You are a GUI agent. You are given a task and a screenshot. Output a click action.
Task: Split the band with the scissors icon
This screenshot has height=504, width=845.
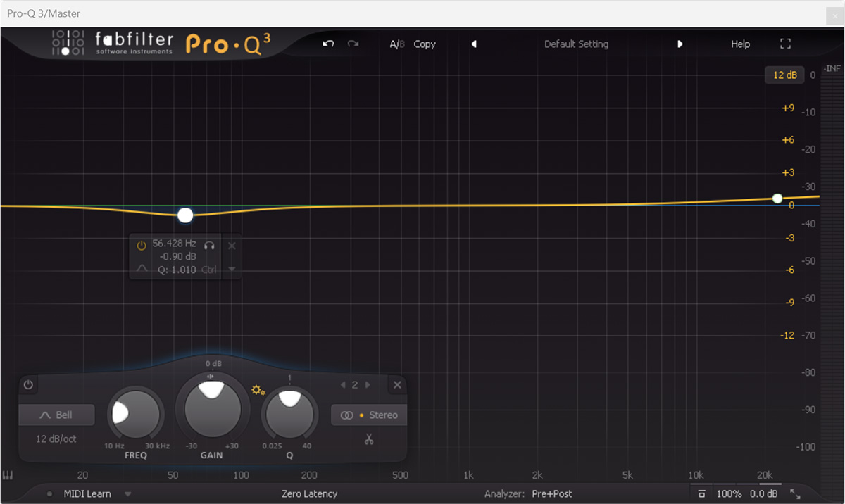[x=368, y=440]
